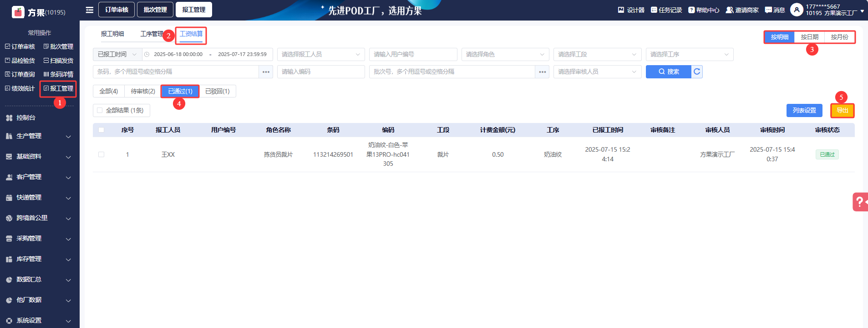Filter by 已通过(1) status tab

[180, 91]
